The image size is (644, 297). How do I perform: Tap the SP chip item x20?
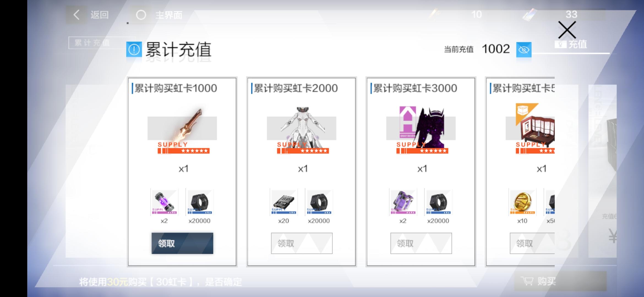[x=284, y=202]
